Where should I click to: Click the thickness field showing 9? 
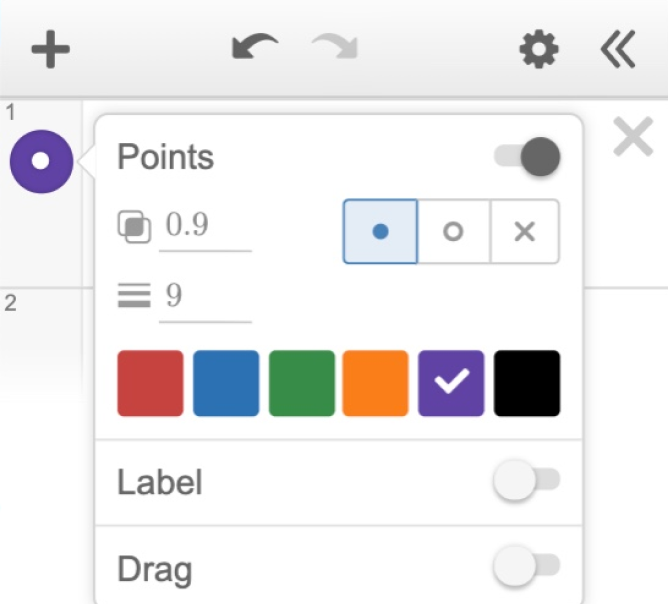[x=205, y=296]
